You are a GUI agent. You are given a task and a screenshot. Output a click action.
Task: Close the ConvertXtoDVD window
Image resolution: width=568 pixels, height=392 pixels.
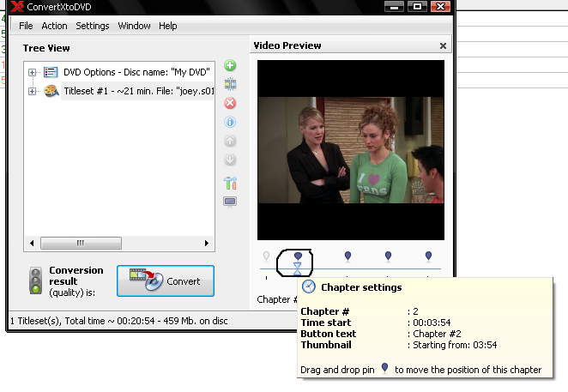click(440, 7)
